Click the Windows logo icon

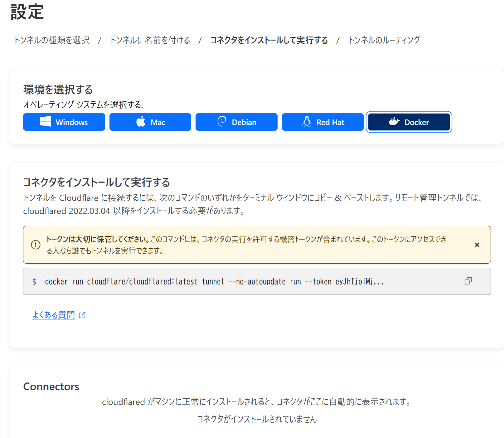[46, 122]
